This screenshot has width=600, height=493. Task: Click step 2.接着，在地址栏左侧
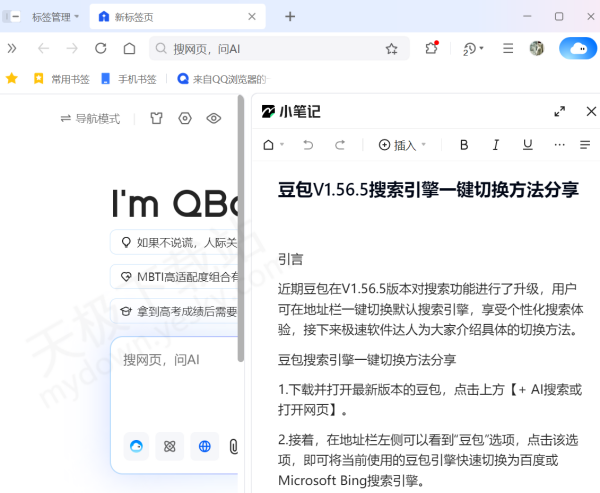click(428, 460)
